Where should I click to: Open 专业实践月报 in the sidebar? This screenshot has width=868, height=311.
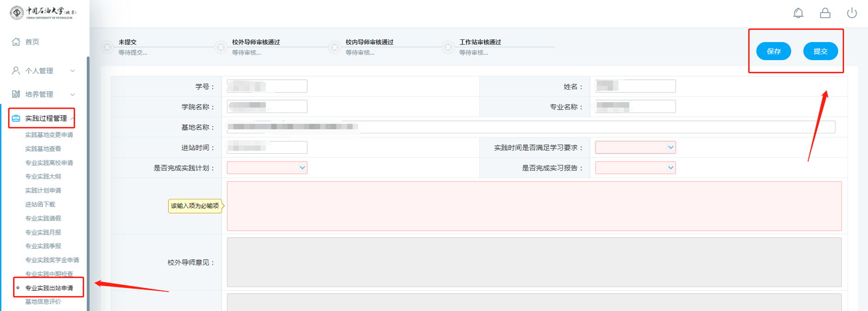43,232
